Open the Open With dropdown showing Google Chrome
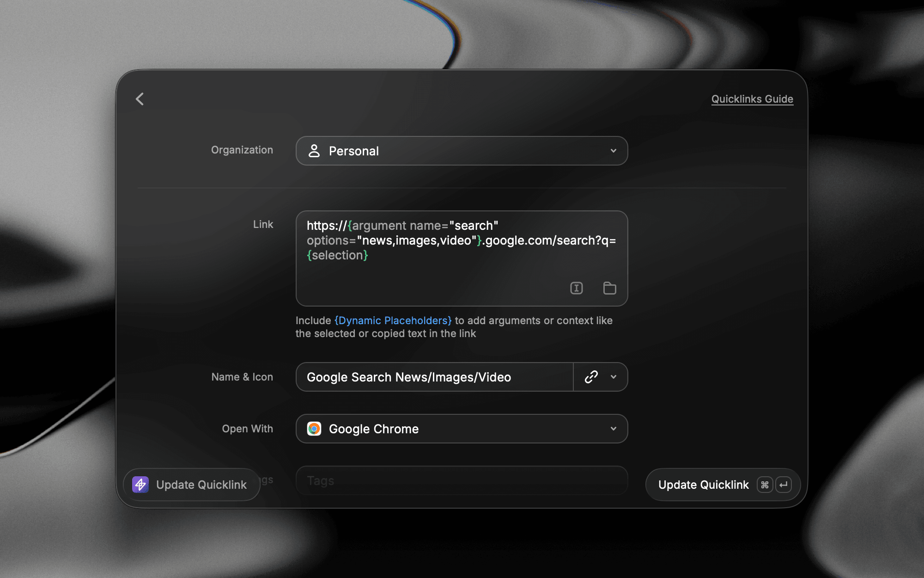 (462, 429)
